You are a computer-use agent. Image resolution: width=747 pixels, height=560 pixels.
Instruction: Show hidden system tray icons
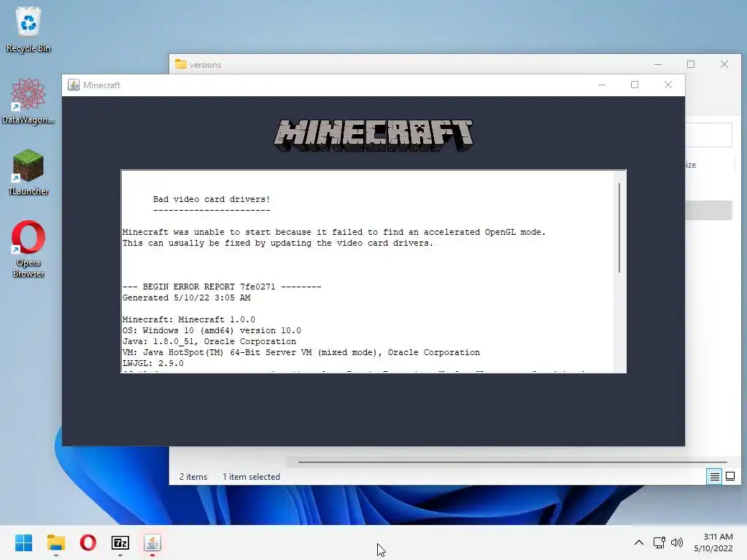[639, 542]
